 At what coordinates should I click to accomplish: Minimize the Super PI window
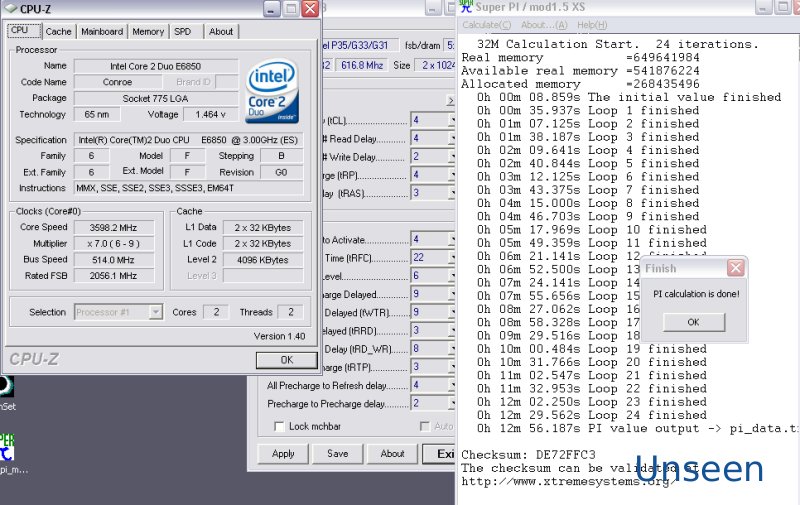pyautogui.click(x=762, y=7)
